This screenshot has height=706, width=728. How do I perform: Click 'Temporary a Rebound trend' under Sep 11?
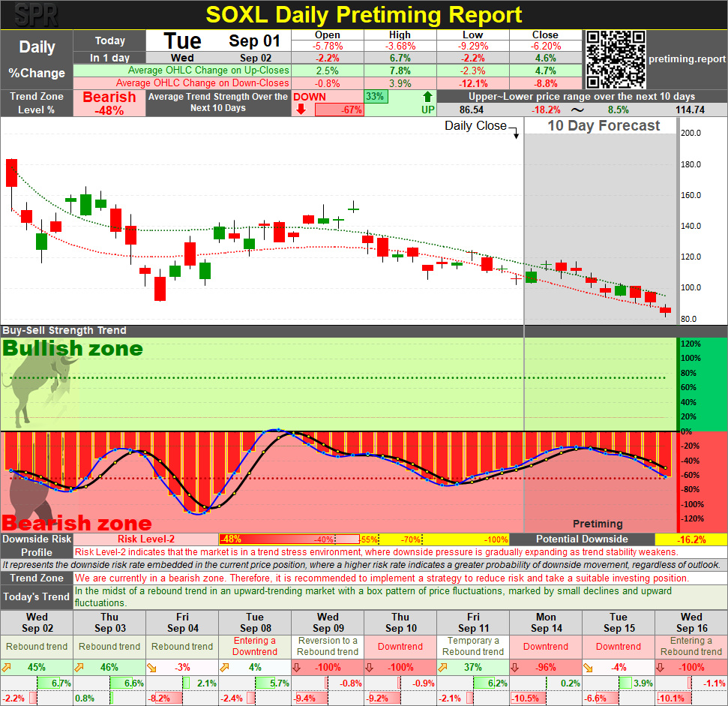(473, 646)
